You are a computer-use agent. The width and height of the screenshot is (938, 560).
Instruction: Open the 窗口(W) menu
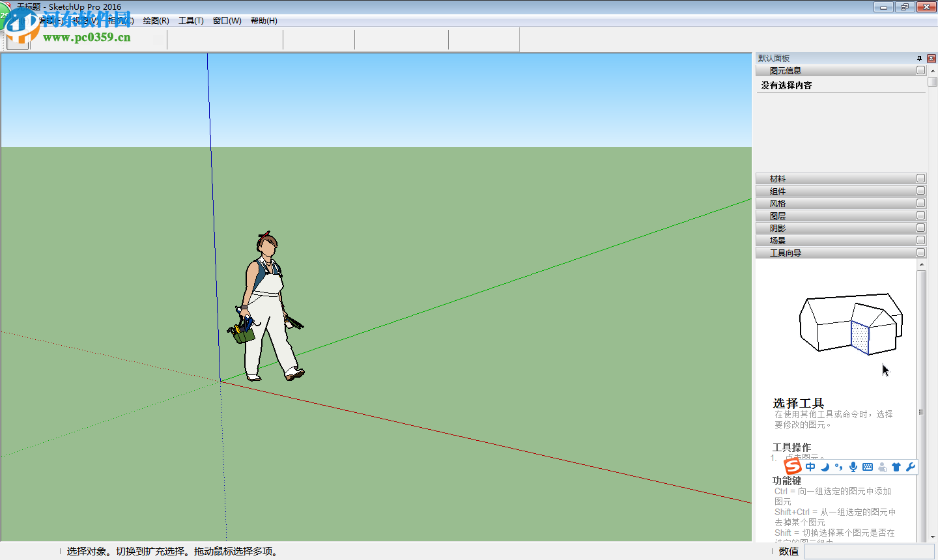click(x=226, y=20)
